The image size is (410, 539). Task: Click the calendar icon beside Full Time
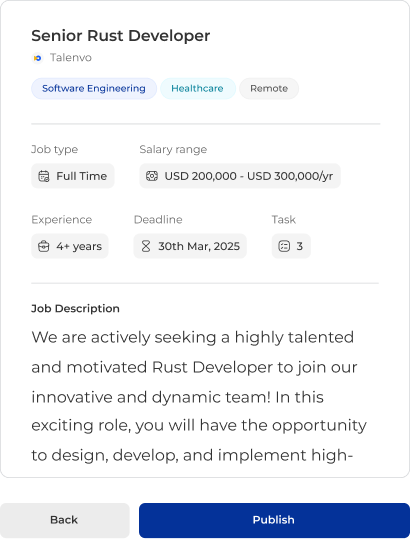44,176
